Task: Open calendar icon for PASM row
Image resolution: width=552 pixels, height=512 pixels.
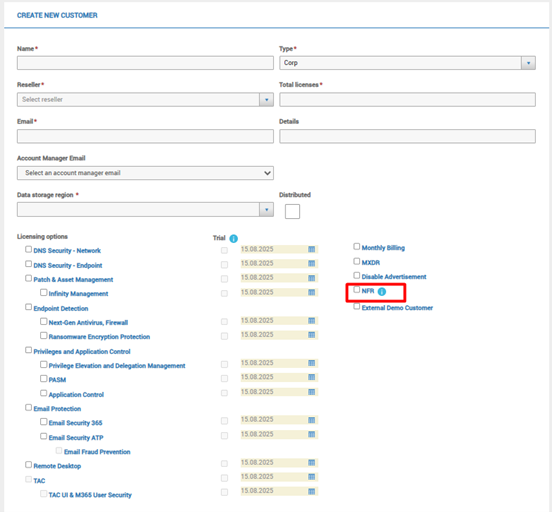Action: tap(312, 377)
